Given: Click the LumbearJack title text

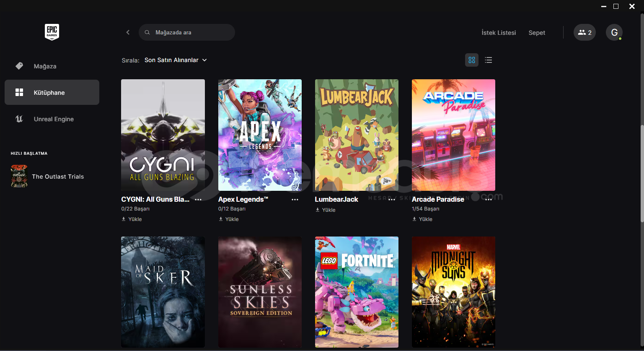Looking at the screenshot, I should click(336, 199).
